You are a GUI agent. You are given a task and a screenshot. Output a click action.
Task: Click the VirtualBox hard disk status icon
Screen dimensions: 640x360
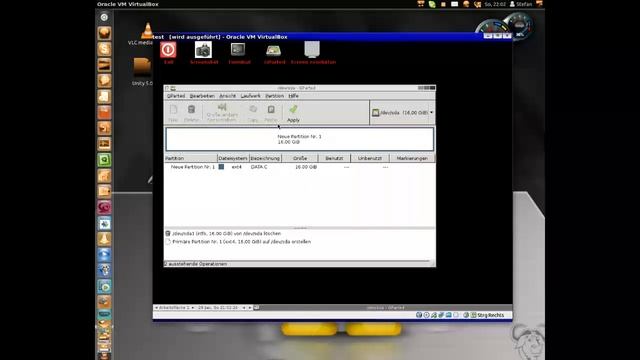(419, 315)
